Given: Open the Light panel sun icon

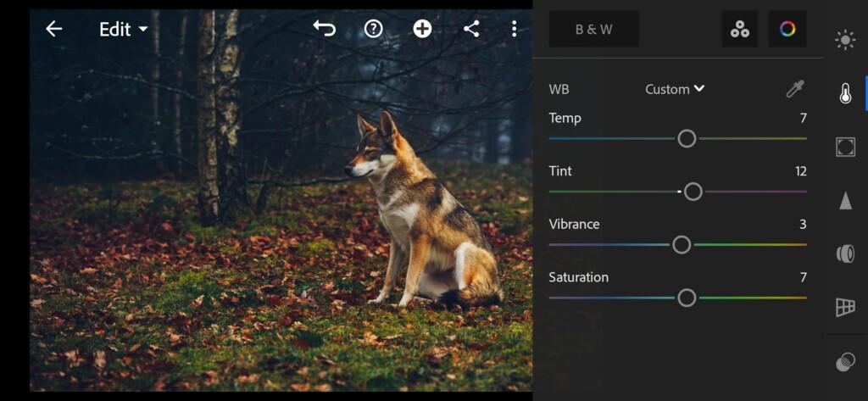Looking at the screenshot, I should pyautogui.click(x=845, y=41).
